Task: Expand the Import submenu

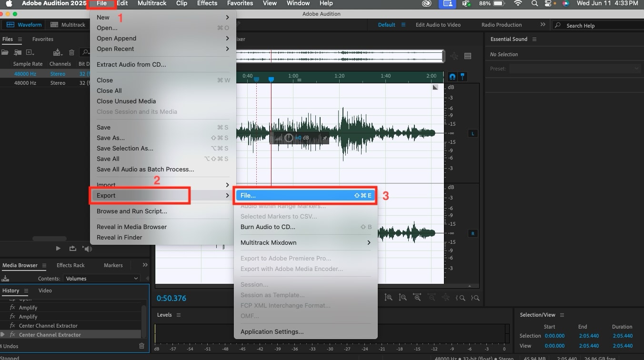Action: click(x=163, y=185)
